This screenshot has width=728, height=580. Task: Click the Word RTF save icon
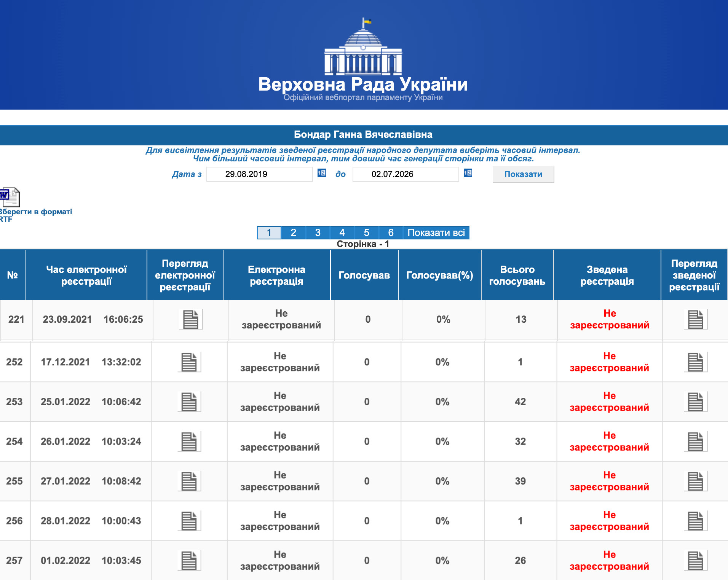tap(10, 197)
